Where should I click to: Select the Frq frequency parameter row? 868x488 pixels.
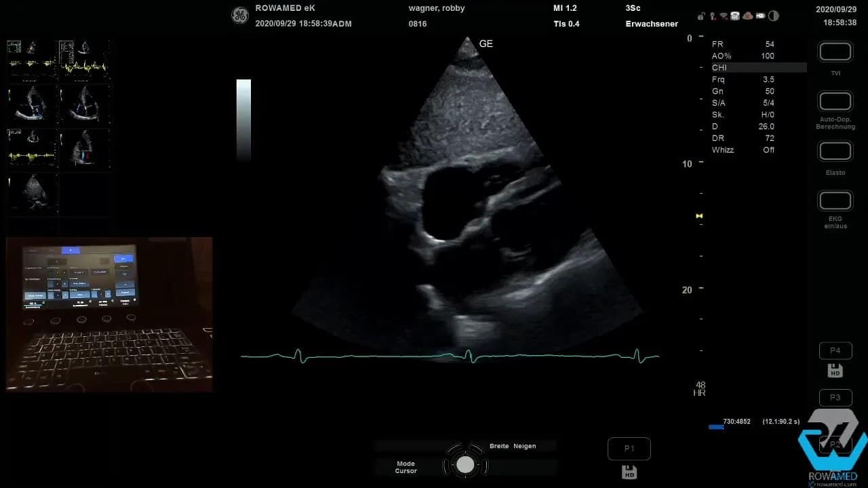coord(743,79)
